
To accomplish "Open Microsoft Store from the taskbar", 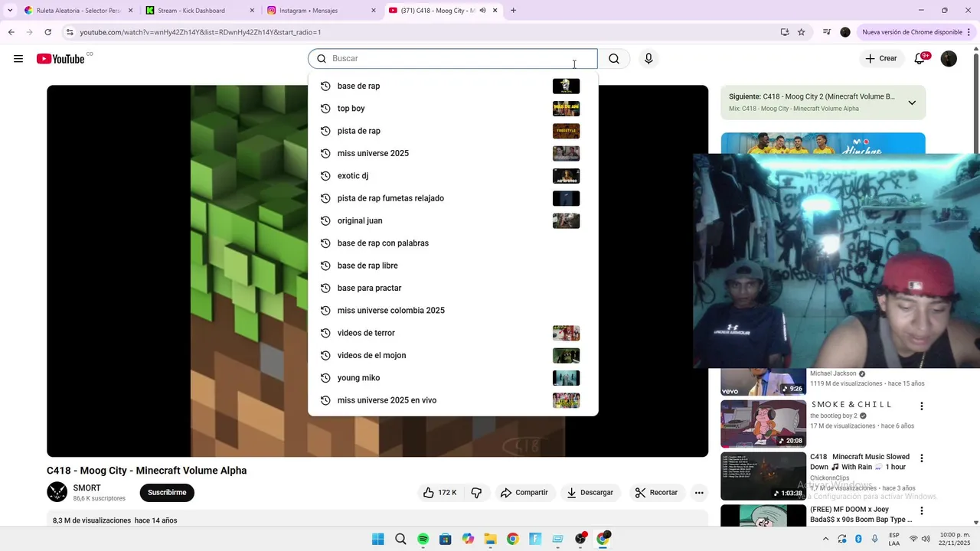I will [445, 539].
